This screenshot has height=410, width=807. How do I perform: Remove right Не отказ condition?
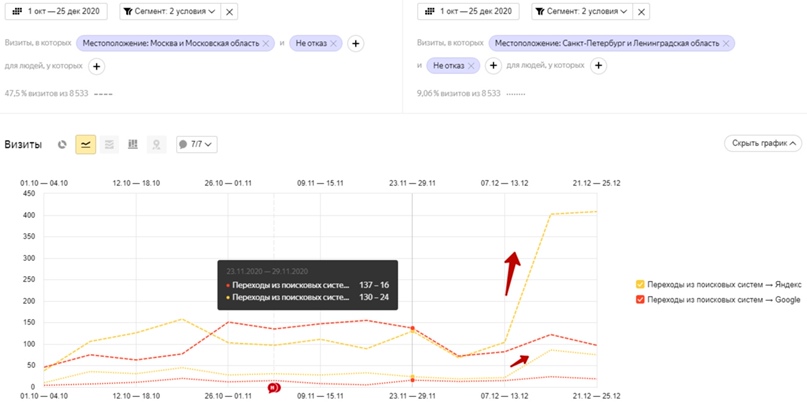[471, 66]
